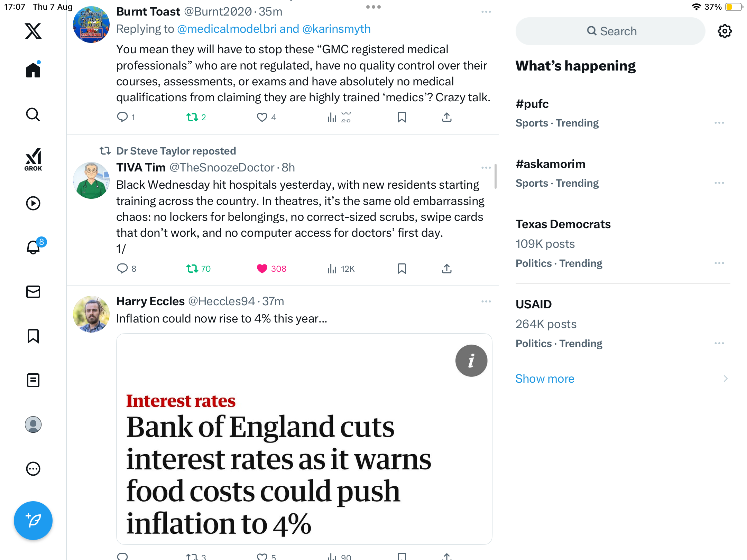This screenshot has width=747, height=560.
Task: Share TIVA Tim's post
Action: pos(447,269)
